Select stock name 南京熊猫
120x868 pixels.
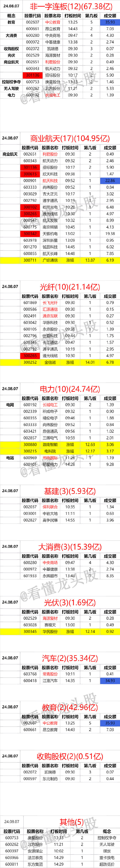point(50,227)
